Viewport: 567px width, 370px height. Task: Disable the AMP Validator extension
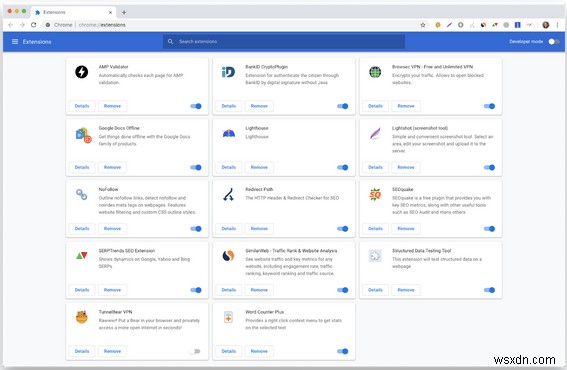point(196,106)
